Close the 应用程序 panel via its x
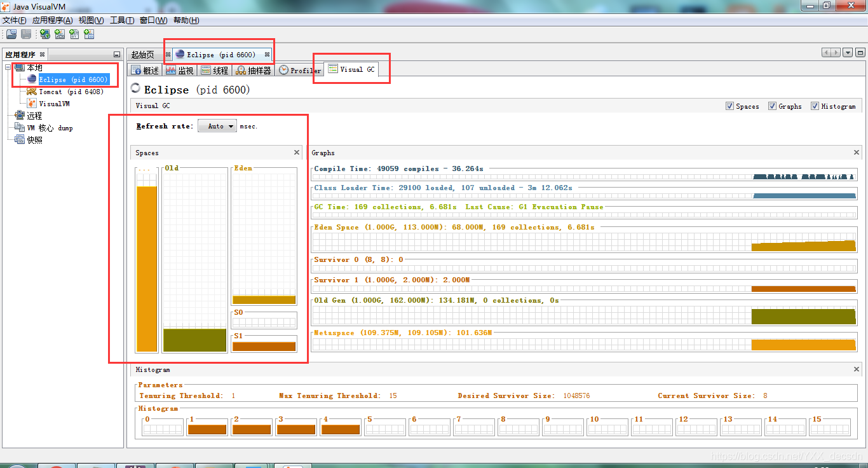The width and height of the screenshot is (868, 468). pos(42,55)
